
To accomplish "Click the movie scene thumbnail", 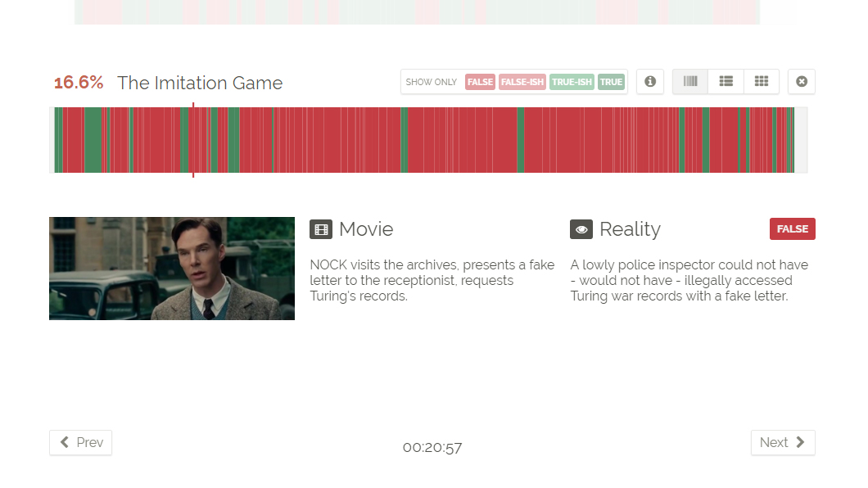I will click(x=172, y=269).
